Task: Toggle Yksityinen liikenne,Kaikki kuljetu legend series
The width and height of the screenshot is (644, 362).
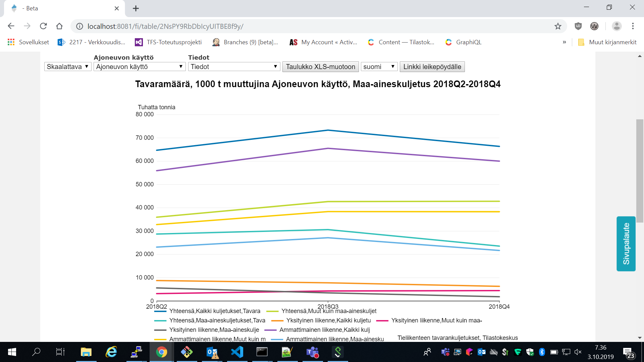Action: [x=328, y=320]
